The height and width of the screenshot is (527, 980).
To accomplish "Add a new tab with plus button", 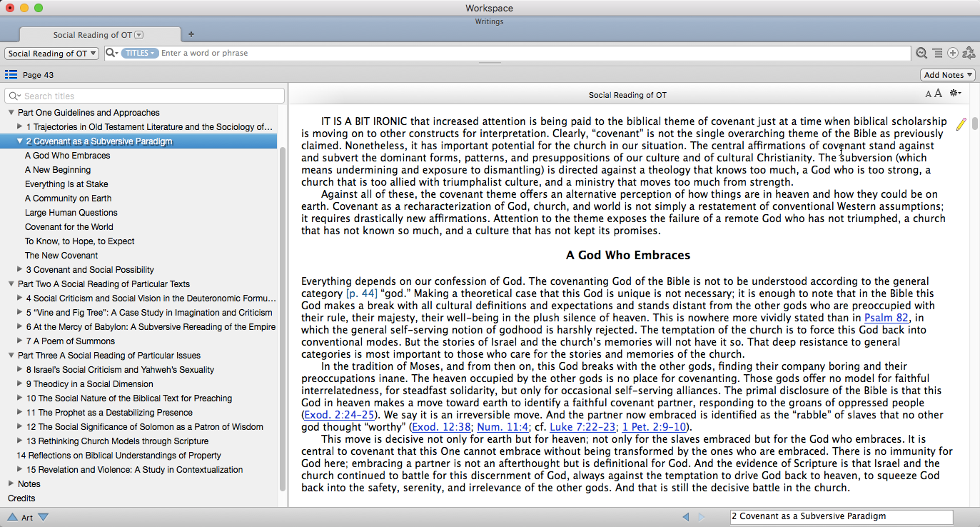I will click(x=191, y=34).
